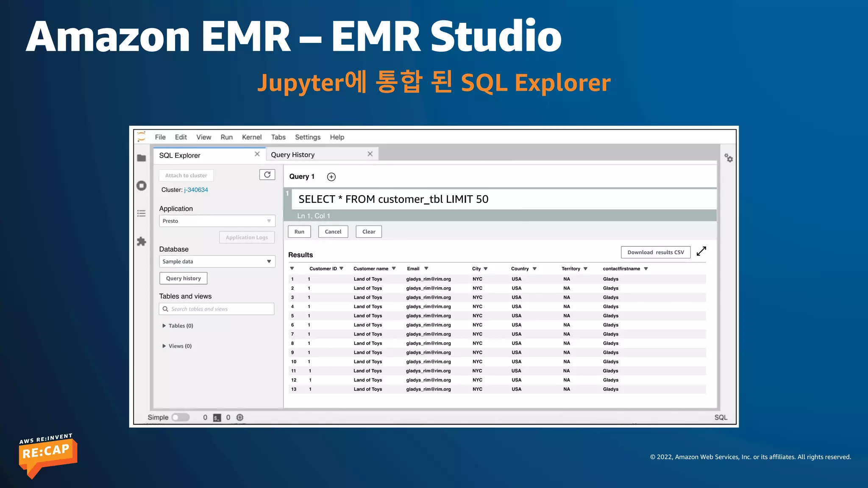This screenshot has height=488, width=868.
Task: Open the Application dropdown showing Presto
Action: point(217,221)
